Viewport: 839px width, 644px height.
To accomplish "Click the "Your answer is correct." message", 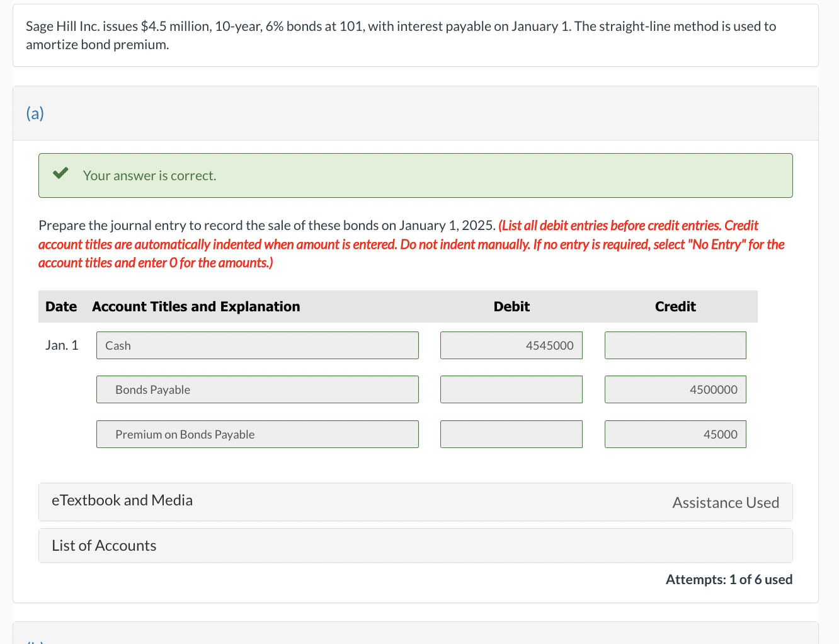I will (x=149, y=176).
